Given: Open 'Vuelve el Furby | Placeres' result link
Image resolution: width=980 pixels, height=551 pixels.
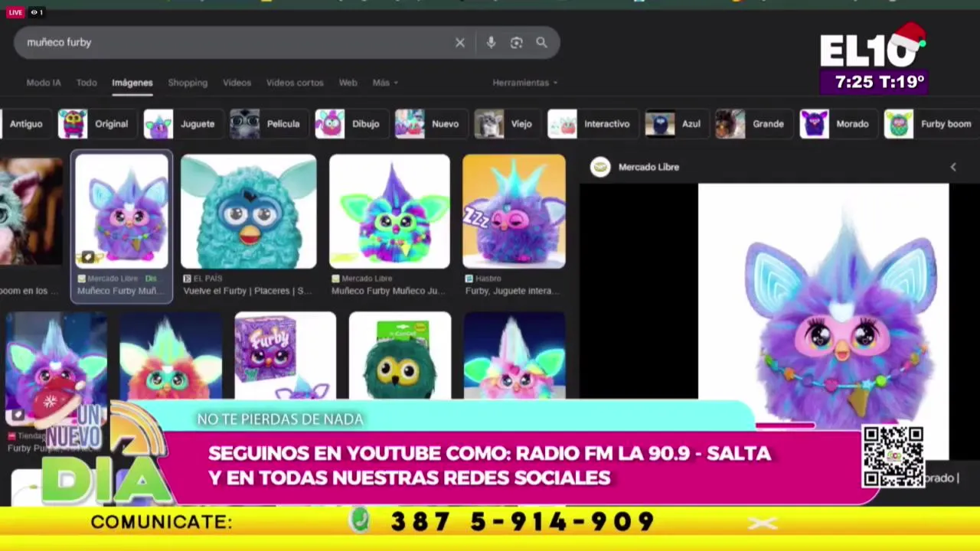Looking at the screenshot, I should [247, 291].
